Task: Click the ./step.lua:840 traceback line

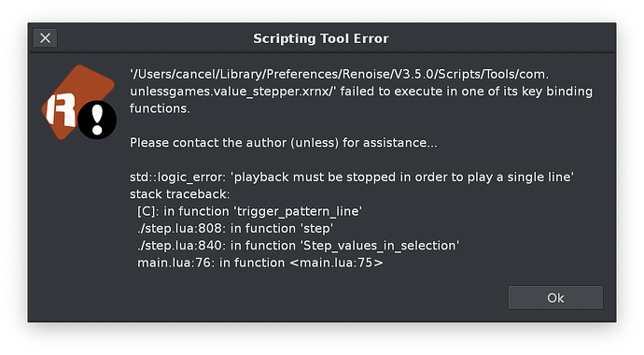Action: (298, 246)
